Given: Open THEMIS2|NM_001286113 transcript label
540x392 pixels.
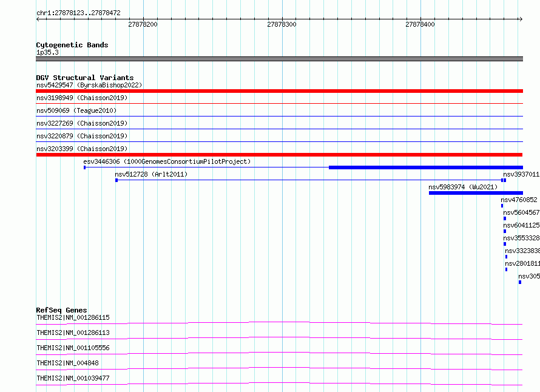Looking at the screenshot, I should click(x=73, y=333).
